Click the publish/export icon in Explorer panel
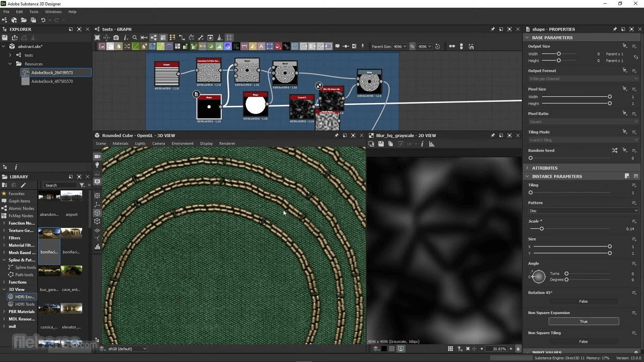The width and height of the screenshot is (644, 362). (x=15, y=38)
